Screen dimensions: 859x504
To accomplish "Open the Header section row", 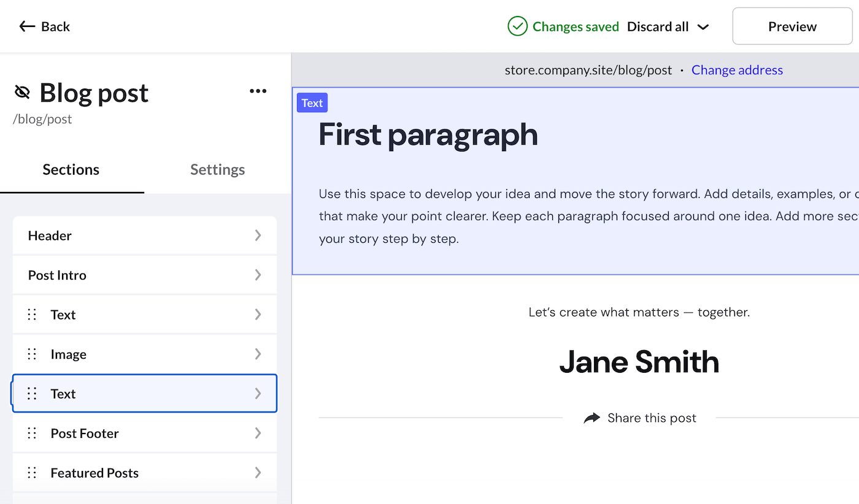I will 145,235.
